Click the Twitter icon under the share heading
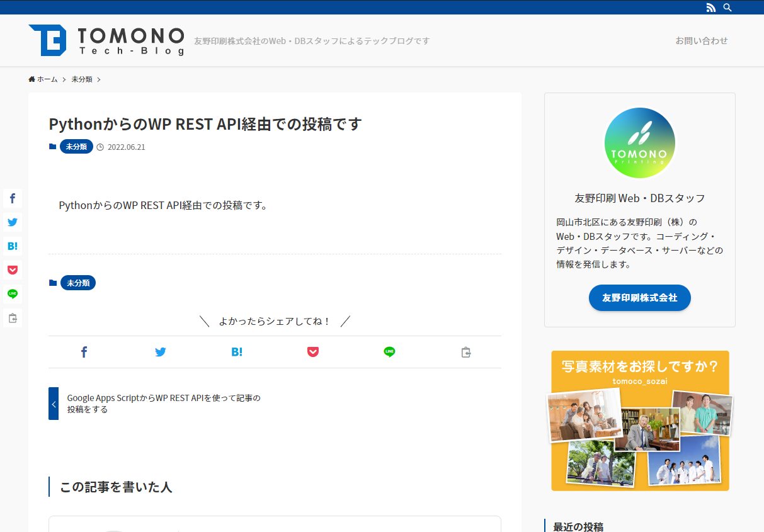The image size is (764, 532). coord(161,351)
